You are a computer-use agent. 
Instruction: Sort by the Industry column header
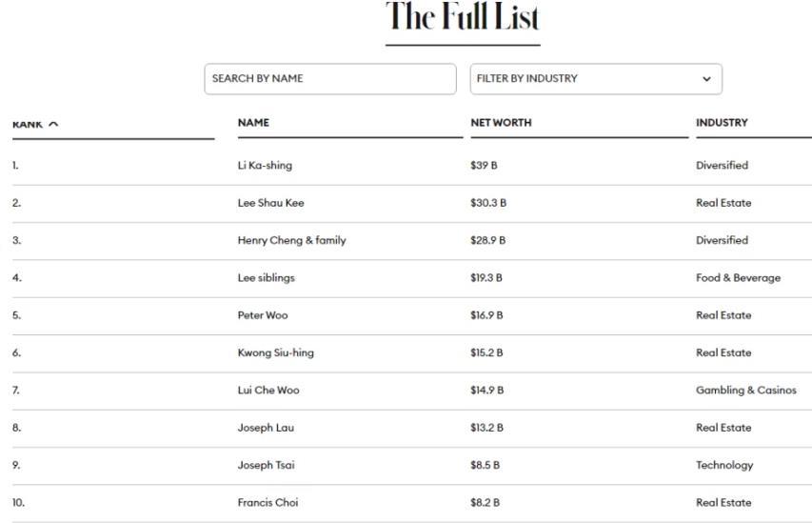point(722,123)
